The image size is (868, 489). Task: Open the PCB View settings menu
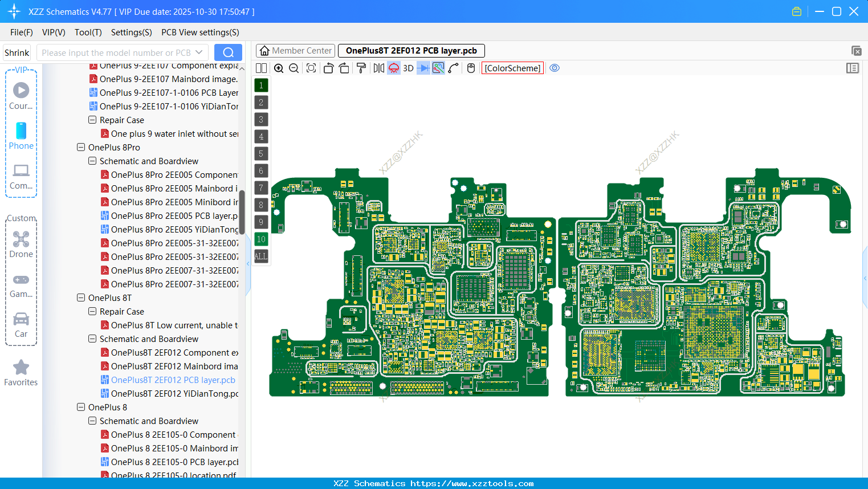click(x=199, y=32)
